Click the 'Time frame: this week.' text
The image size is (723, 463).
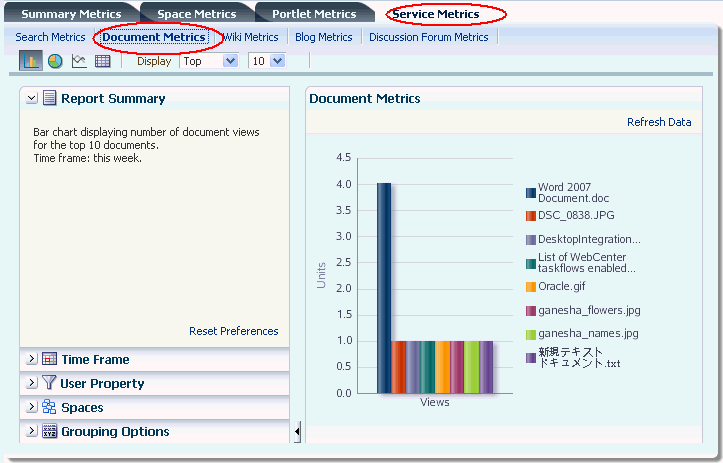click(87, 158)
